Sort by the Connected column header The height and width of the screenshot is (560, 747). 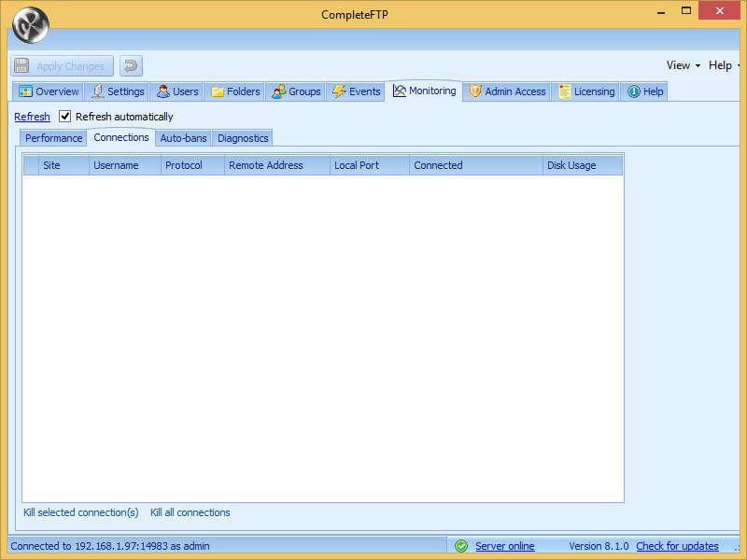pyautogui.click(x=476, y=165)
